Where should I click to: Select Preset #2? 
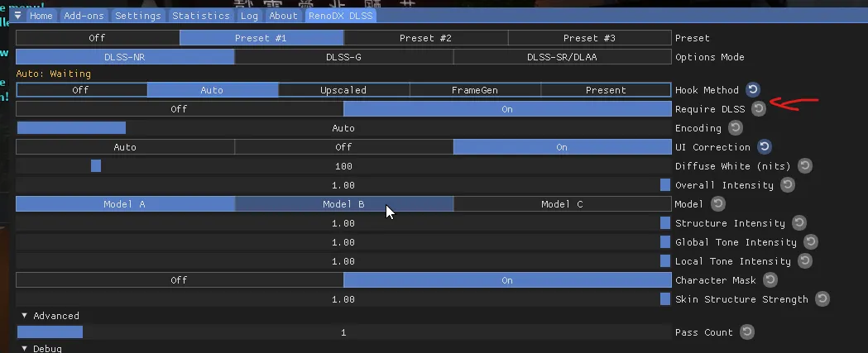click(x=425, y=38)
